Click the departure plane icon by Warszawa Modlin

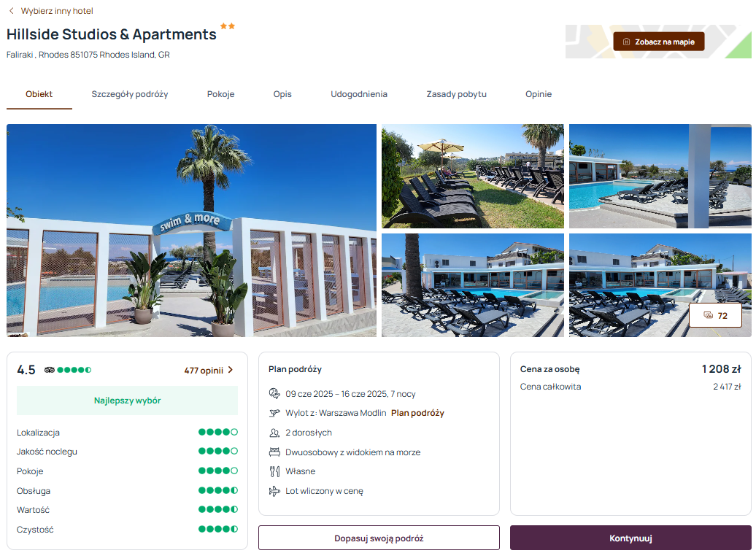[x=274, y=413]
